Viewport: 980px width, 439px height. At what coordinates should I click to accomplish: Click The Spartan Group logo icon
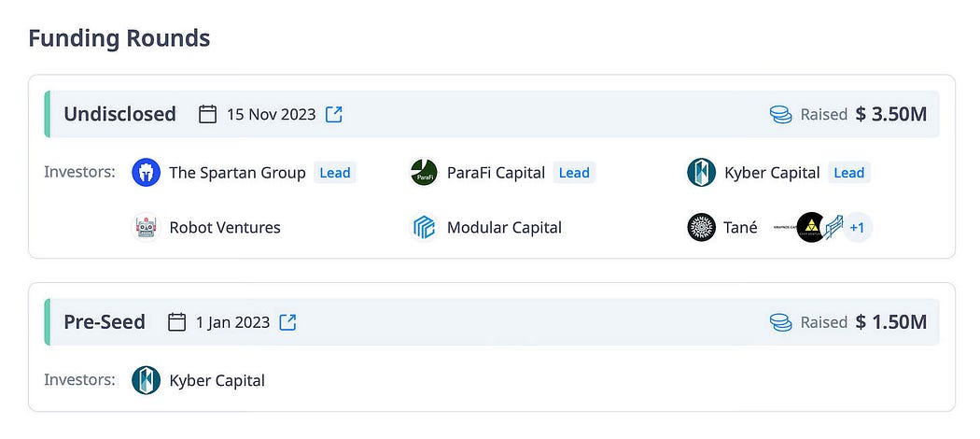pos(147,173)
